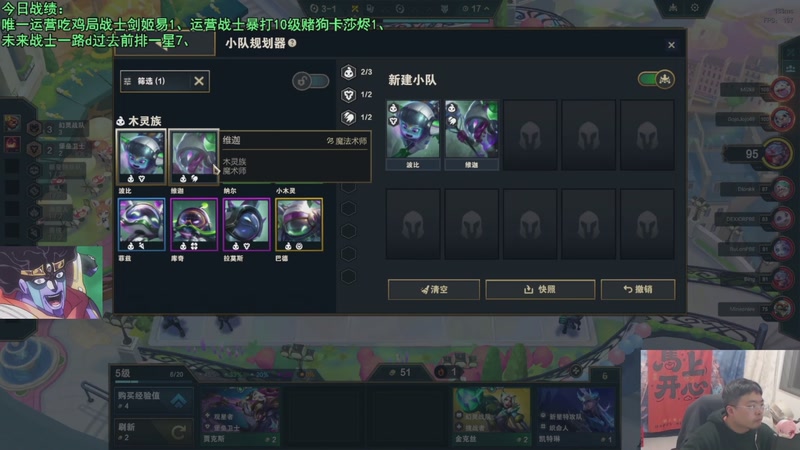The height and width of the screenshot is (450, 800).
Task: Click the 刷新 refresh arrow icon
Action: [x=178, y=432]
